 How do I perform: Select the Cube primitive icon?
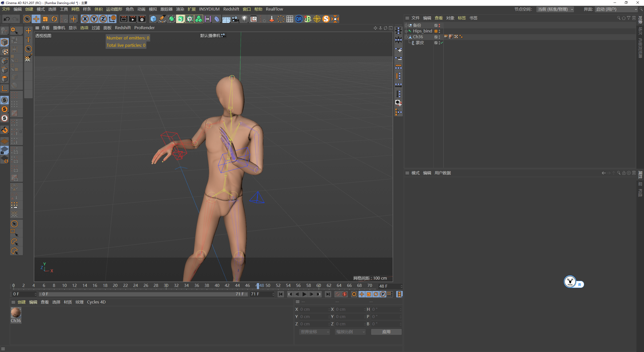point(153,19)
